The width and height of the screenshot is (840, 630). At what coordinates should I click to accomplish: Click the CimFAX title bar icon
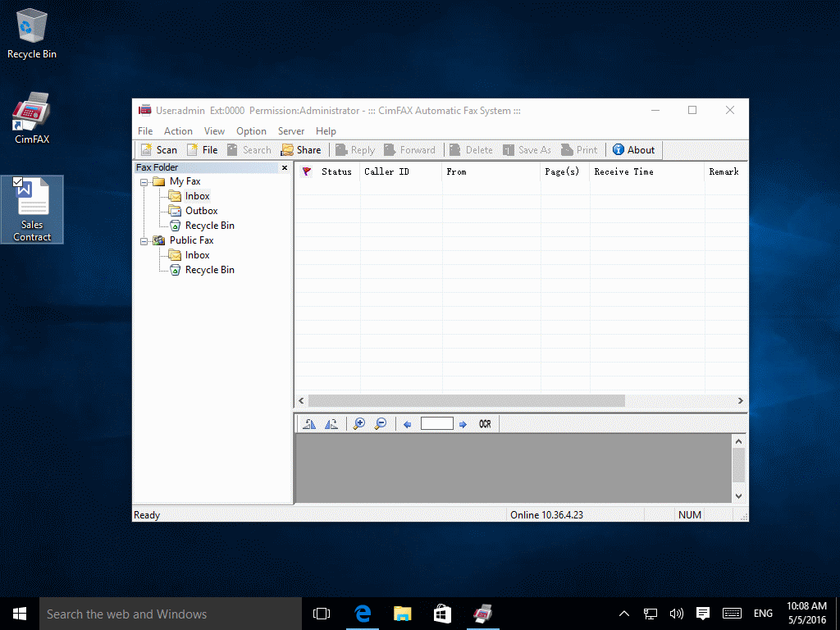coord(144,111)
